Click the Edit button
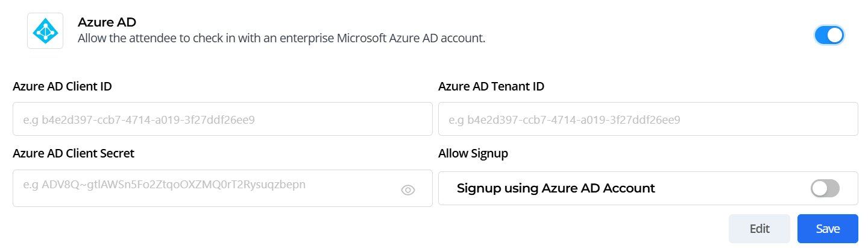Screen dimensions: 868x248 tap(759, 229)
